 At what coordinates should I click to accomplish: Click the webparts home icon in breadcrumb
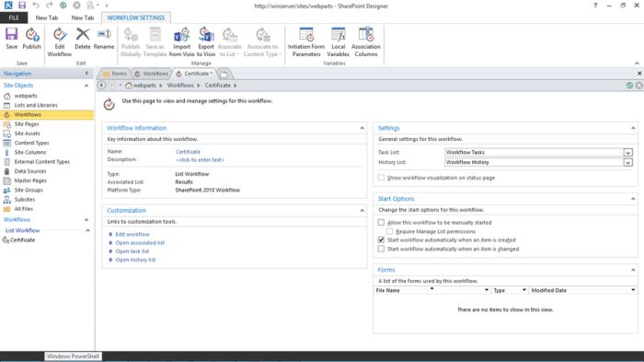129,85
